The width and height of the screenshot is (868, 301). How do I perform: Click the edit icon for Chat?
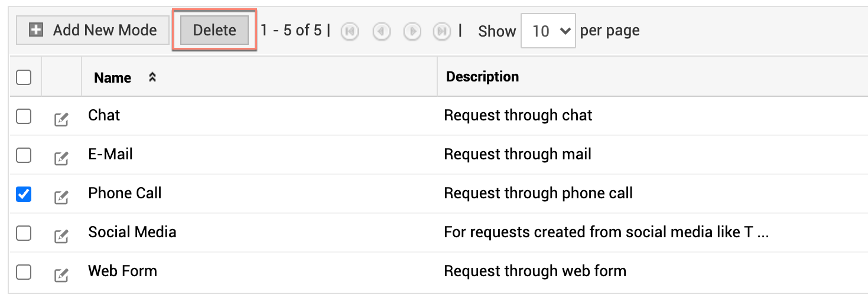[x=61, y=119]
